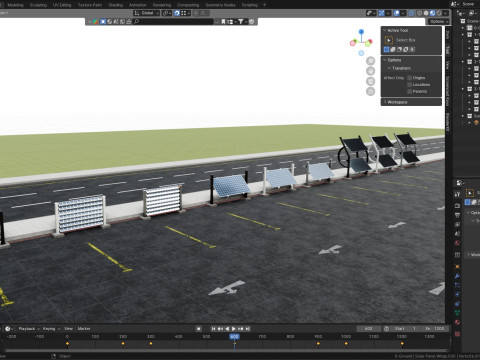
Task: Choose Extend selection mode icon
Action: tap(393, 49)
